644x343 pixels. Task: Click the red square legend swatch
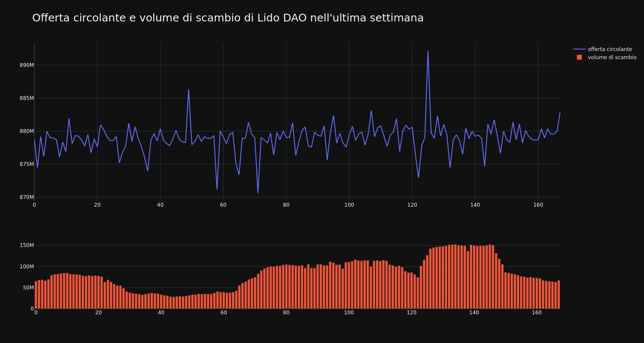[579, 57]
